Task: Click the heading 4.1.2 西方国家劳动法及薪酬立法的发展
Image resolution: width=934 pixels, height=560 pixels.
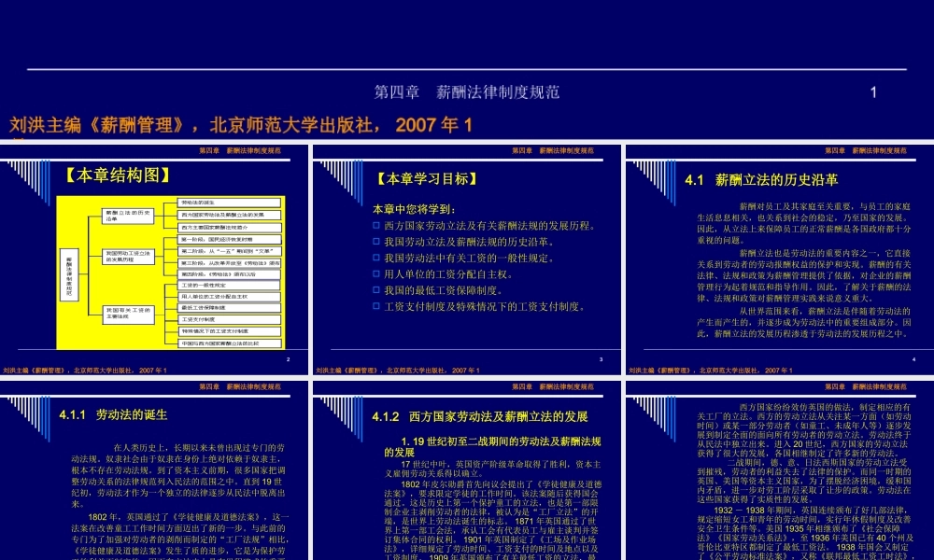Action: 480,416
